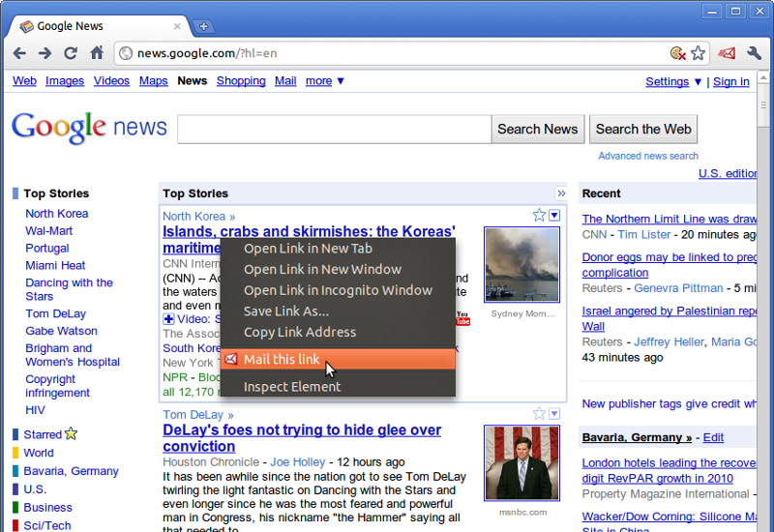Click the scrollbar up arrow
The image size is (774, 532).
(763, 77)
